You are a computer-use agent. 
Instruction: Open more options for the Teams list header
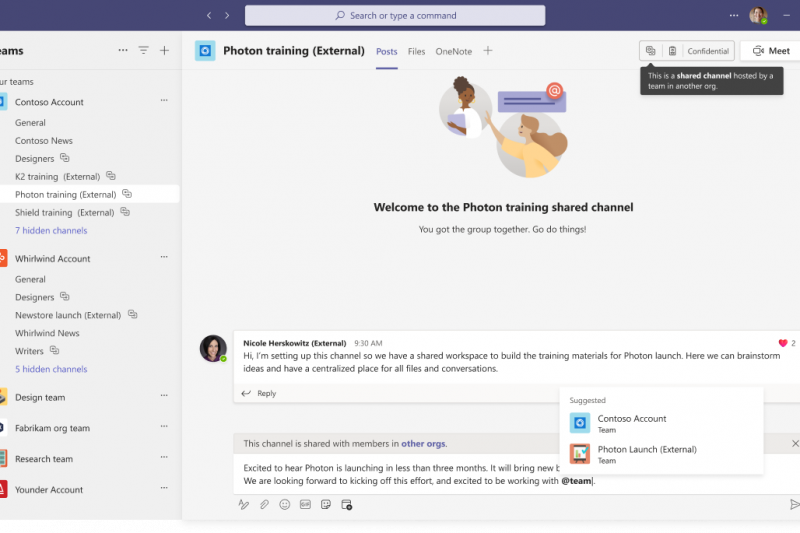pyautogui.click(x=123, y=50)
